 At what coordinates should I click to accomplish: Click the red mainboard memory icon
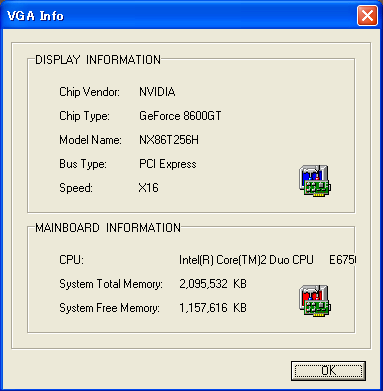click(315, 300)
